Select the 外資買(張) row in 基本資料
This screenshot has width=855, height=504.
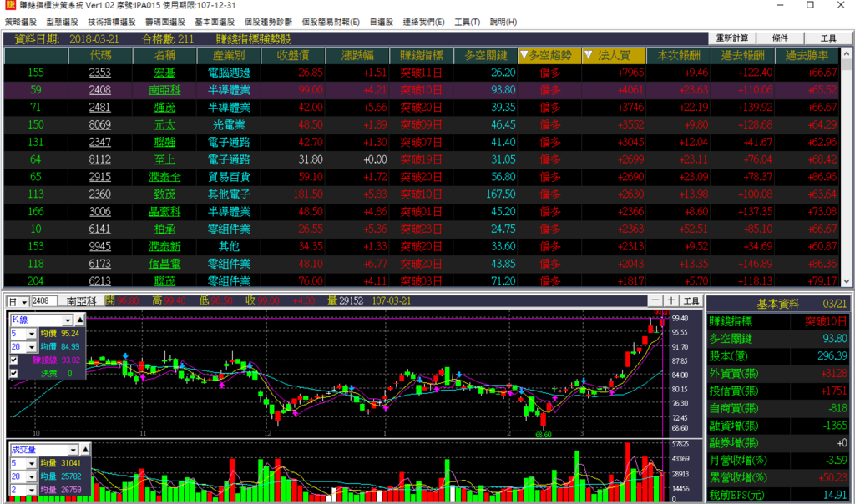(x=778, y=373)
